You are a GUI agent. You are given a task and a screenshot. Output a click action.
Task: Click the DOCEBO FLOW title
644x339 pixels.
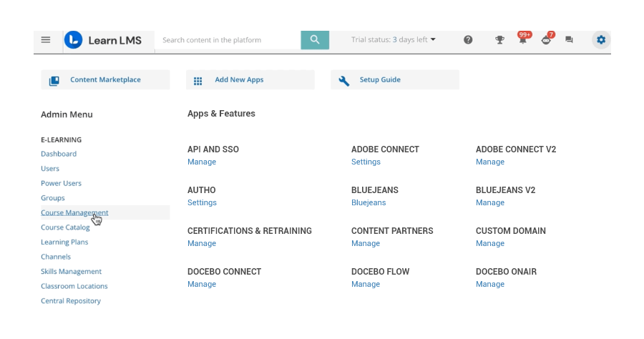point(381,272)
